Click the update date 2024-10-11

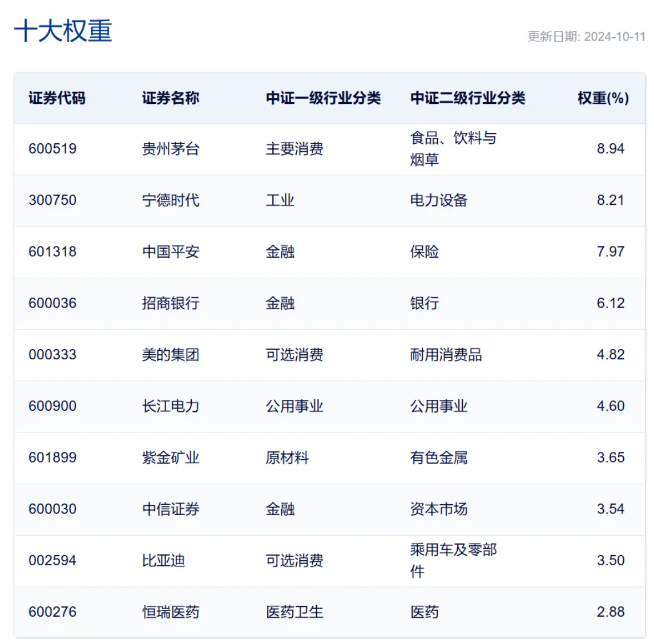point(615,37)
